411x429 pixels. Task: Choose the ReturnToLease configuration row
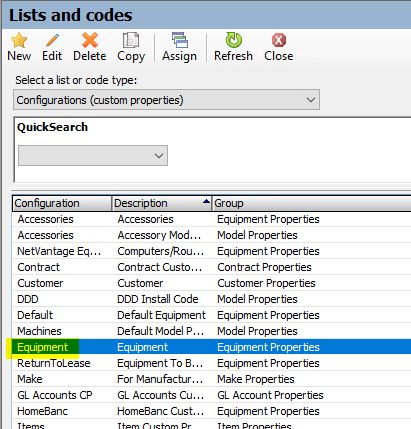pyautogui.click(x=212, y=363)
